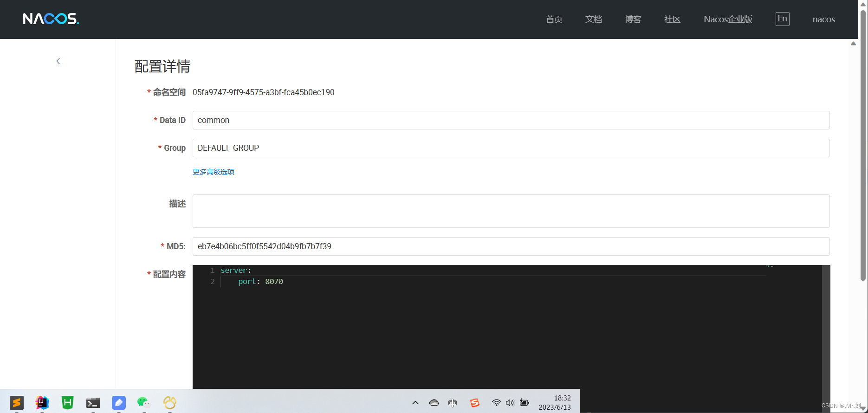
Task: Switch the Chinese input mode indicator
Action: [453, 403]
